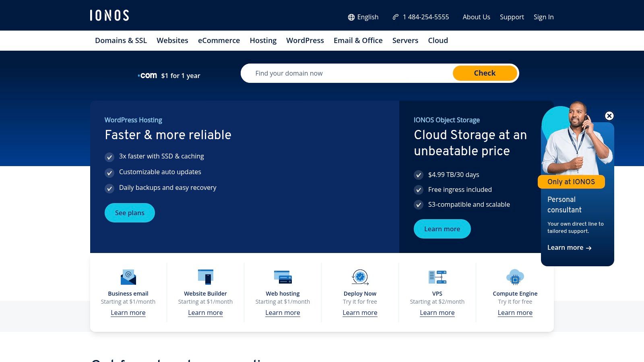Click Learn more under Web hosting
The width and height of the screenshot is (644, 362).
tap(283, 313)
